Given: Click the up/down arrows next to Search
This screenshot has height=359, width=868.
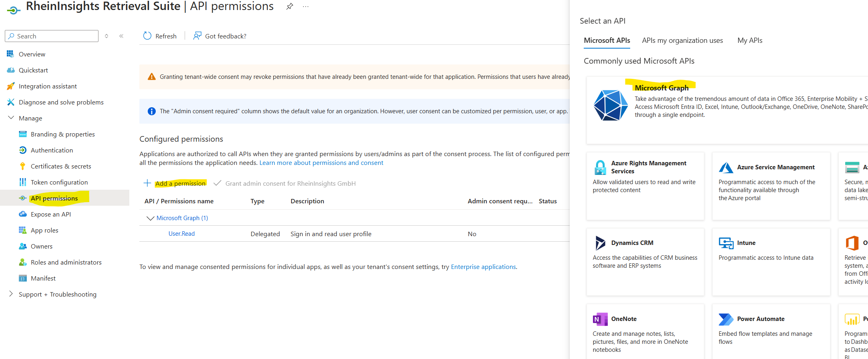Looking at the screenshot, I should tap(106, 36).
